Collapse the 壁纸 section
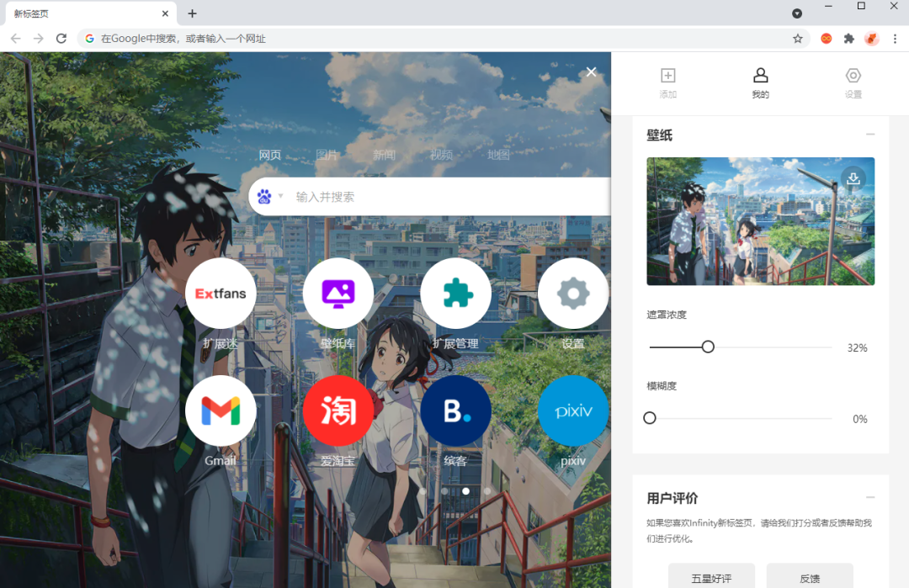Viewport: 909px width, 588px height. tap(870, 135)
